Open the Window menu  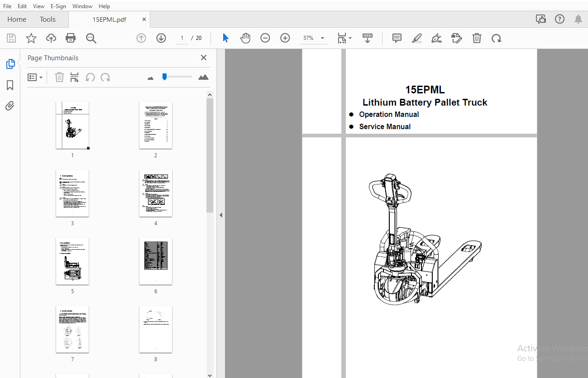(82, 6)
